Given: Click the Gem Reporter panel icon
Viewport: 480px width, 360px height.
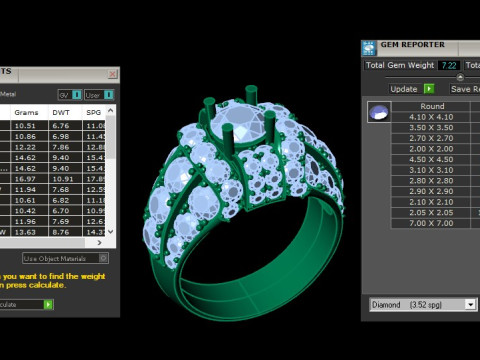Looking at the screenshot, I should [369, 48].
